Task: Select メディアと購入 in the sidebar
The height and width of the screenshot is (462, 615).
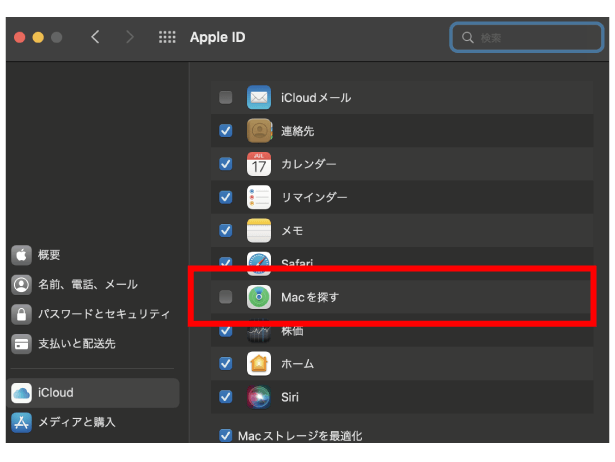Action: click(x=76, y=422)
